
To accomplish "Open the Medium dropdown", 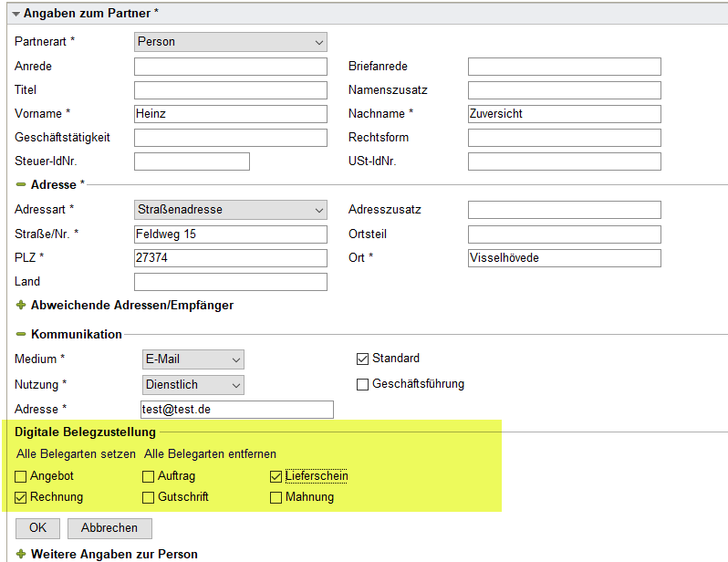I will pos(193,360).
